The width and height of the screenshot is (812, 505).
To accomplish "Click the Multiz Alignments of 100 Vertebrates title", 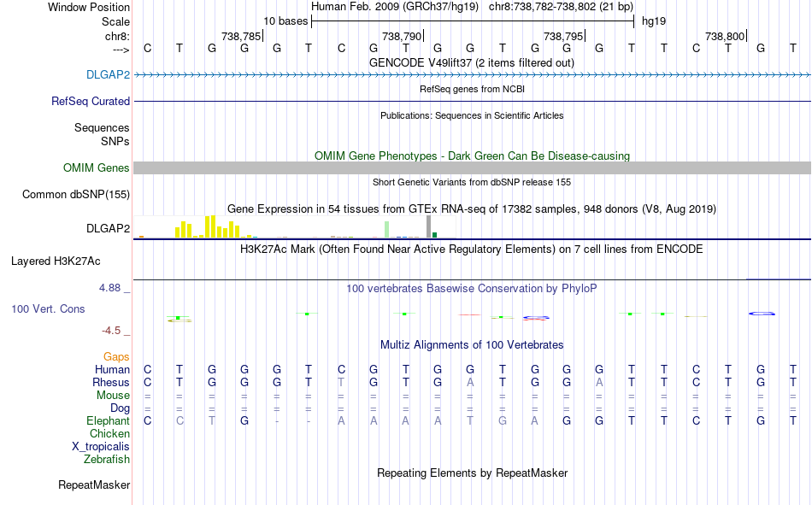I will 472,345.
